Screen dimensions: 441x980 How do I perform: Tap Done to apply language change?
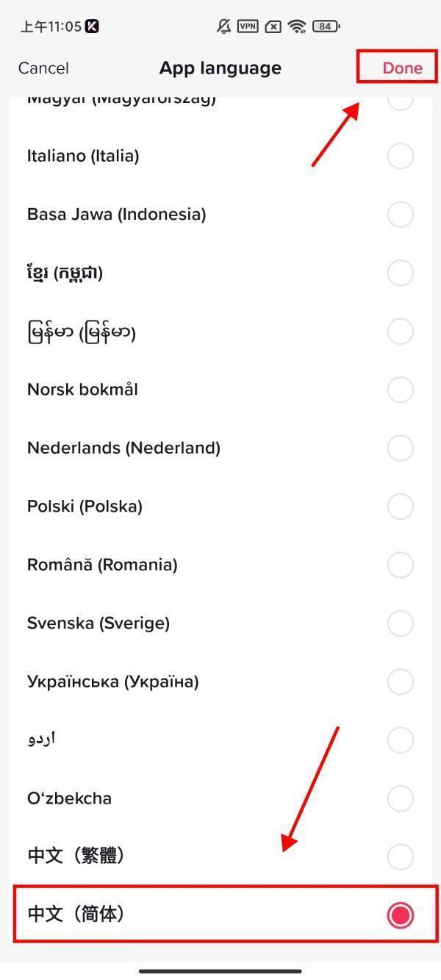[401, 68]
